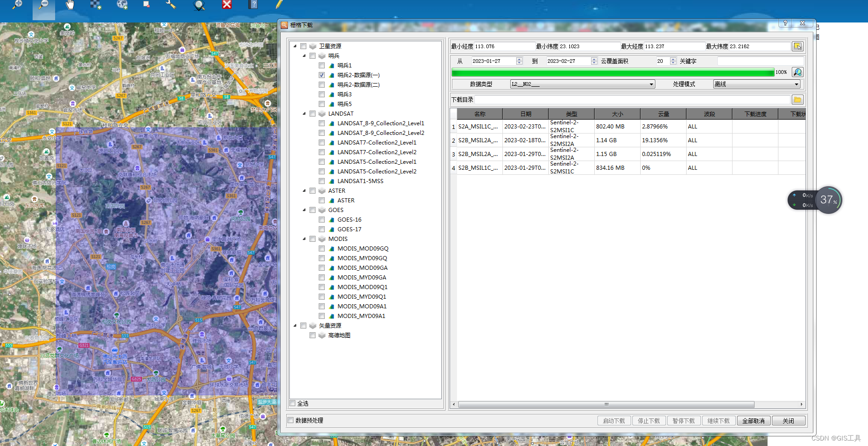Click the 关闭 button

(788, 421)
